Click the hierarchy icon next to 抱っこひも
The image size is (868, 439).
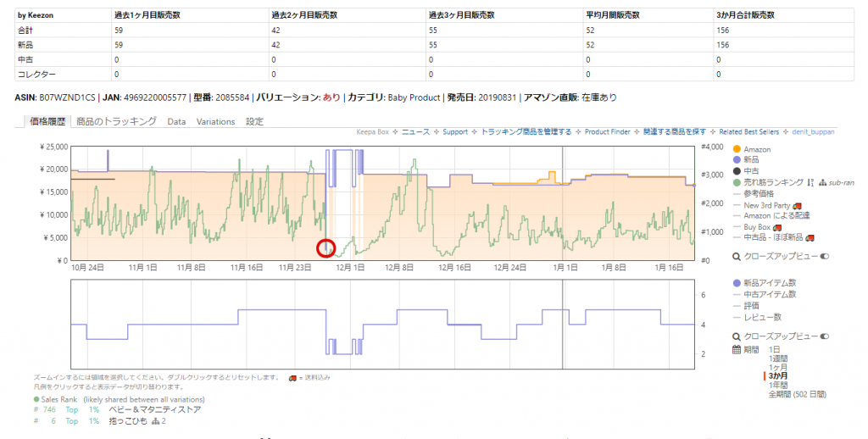point(154,420)
